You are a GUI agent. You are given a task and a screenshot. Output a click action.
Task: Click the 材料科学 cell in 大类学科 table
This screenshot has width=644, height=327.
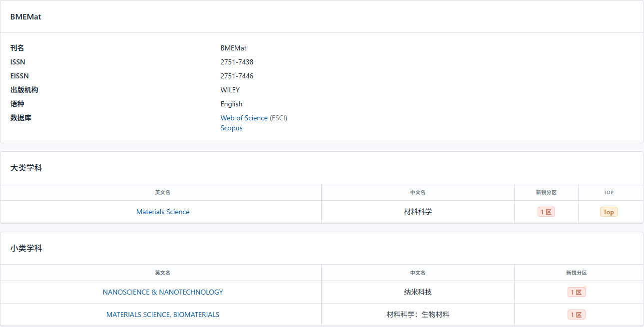point(418,212)
